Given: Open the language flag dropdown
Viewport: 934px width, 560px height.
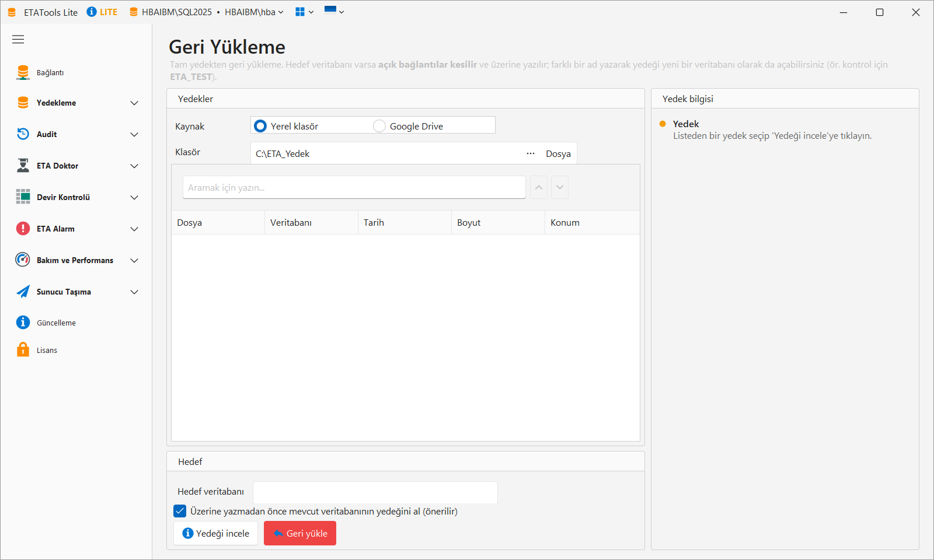Looking at the screenshot, I should click(x=334, y=11).
